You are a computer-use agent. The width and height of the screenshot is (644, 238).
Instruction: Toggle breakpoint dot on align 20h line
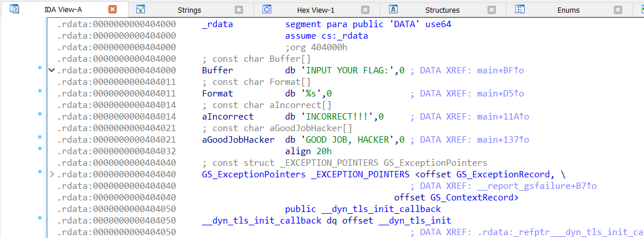40,148
